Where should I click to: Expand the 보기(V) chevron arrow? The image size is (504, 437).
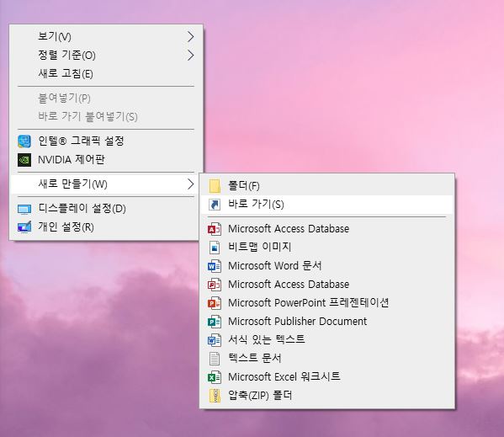tap(191, 37)
